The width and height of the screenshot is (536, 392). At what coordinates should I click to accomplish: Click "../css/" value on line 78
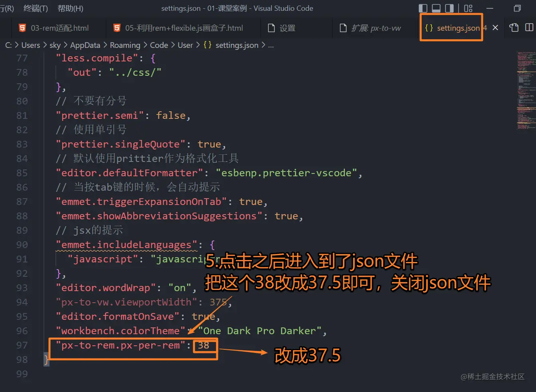pyautogui.click(x=135, y=73)
